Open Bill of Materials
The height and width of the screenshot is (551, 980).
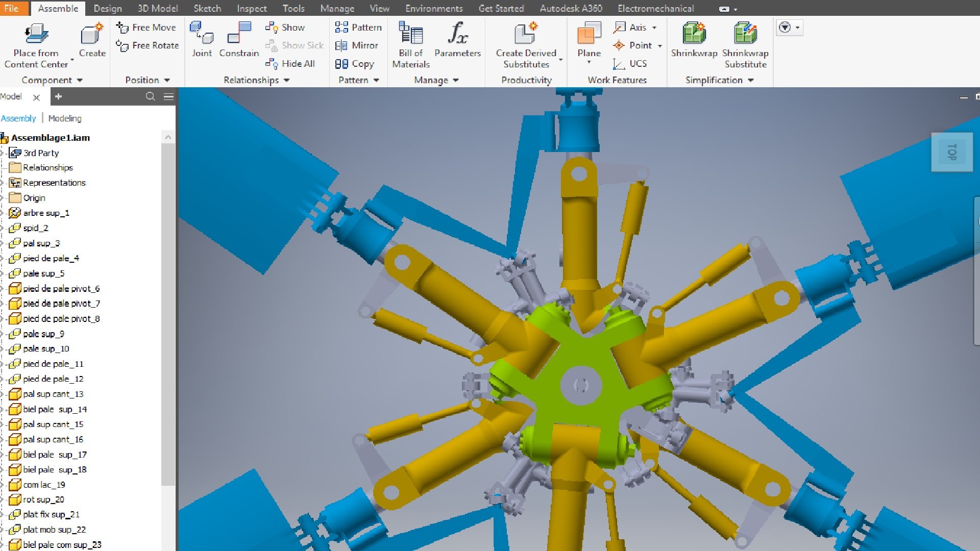click(x=411, y=44)
